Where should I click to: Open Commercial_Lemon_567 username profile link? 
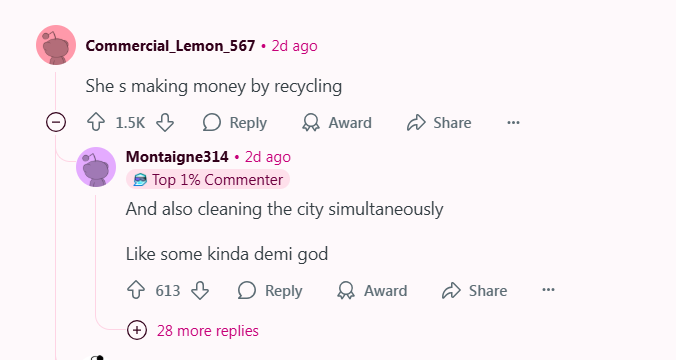point(170,46)
